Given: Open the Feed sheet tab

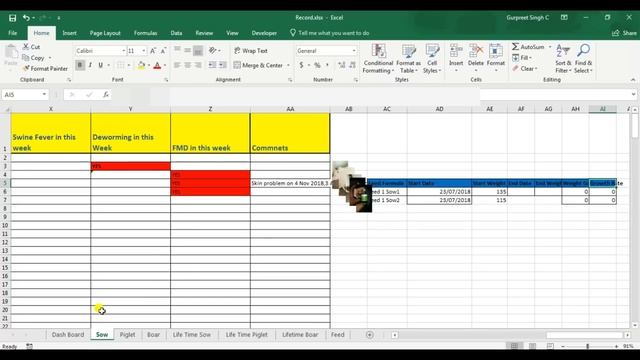Looking at the screenshot, I should coord(338,335).
